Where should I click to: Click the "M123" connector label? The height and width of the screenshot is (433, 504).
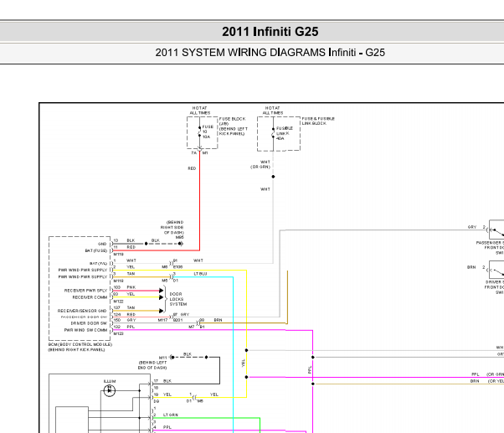click(x=118, y=333)
